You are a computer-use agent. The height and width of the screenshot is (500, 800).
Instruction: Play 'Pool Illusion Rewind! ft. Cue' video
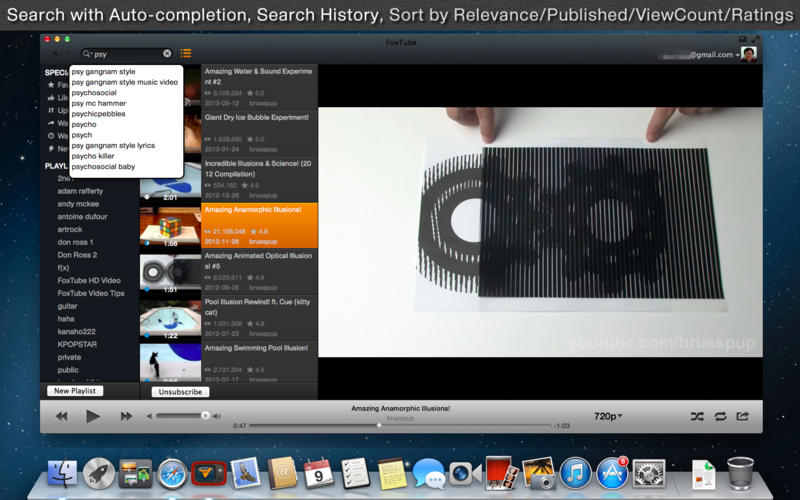(x=259, y=317)
